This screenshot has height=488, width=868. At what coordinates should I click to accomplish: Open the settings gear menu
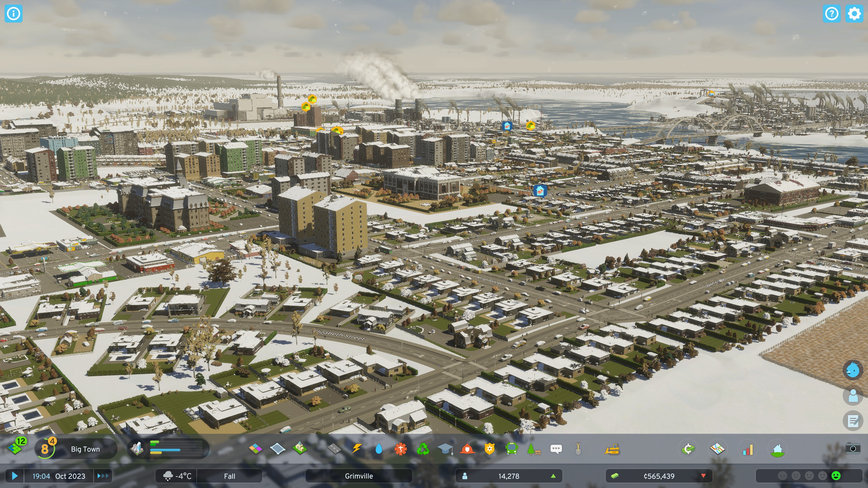click(x=854, y=14)
